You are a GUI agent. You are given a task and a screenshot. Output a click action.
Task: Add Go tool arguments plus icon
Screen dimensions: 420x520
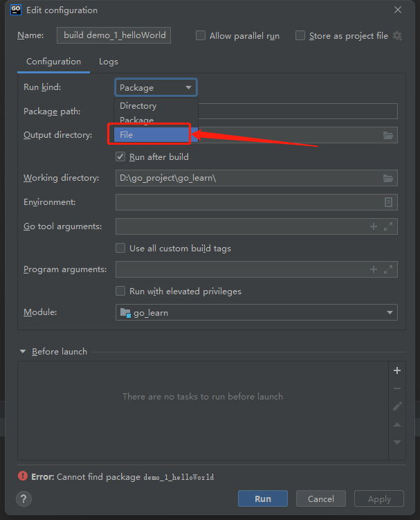(374, 226)
